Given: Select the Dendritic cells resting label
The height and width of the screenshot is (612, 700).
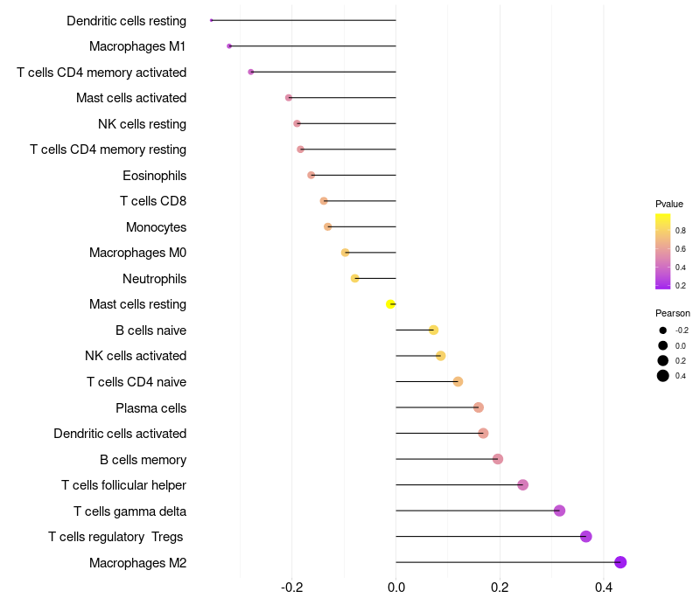Looking at the screenshot, I should pyautogui.click(x=126, y=21).
